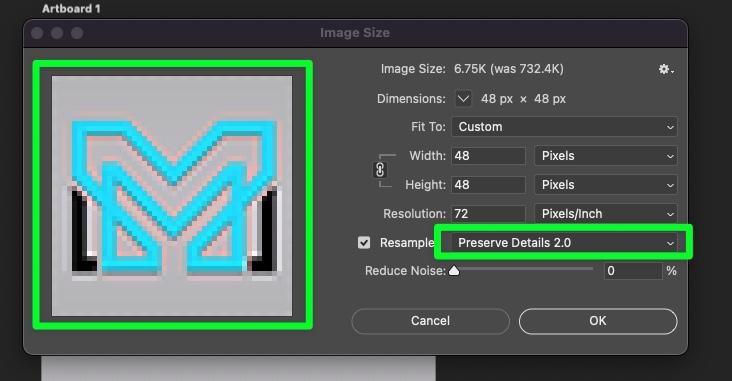Open the gear settings menu icon
The width and height of the screenshot is (732, 381).
(666, 70)
